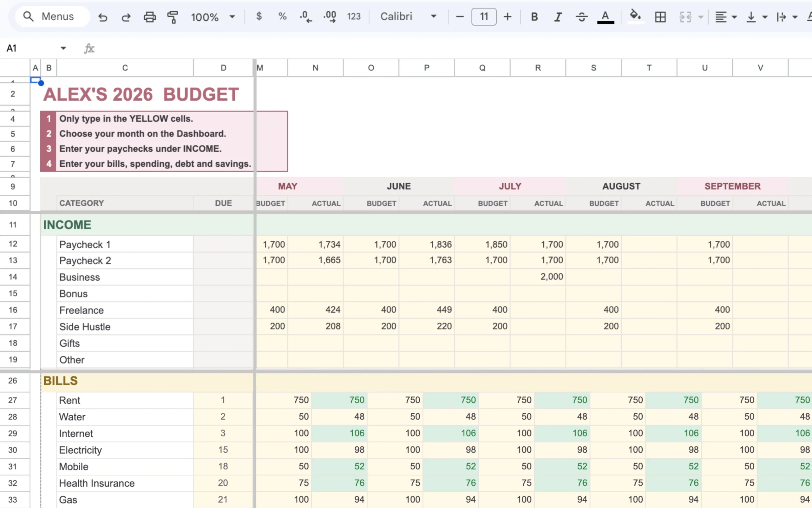Expand vertical align options arrow
This screenshot has height=508, width=812.
765,17
